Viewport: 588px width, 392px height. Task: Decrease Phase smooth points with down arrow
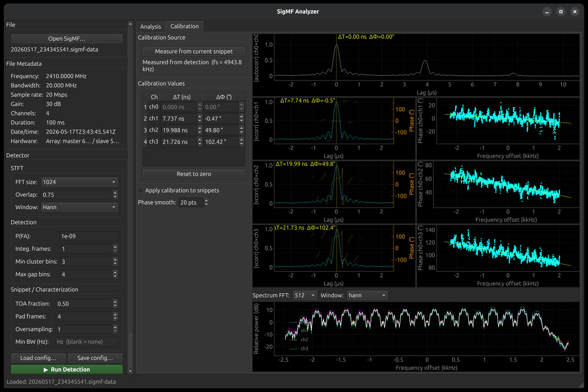click(x=206, y=205)
